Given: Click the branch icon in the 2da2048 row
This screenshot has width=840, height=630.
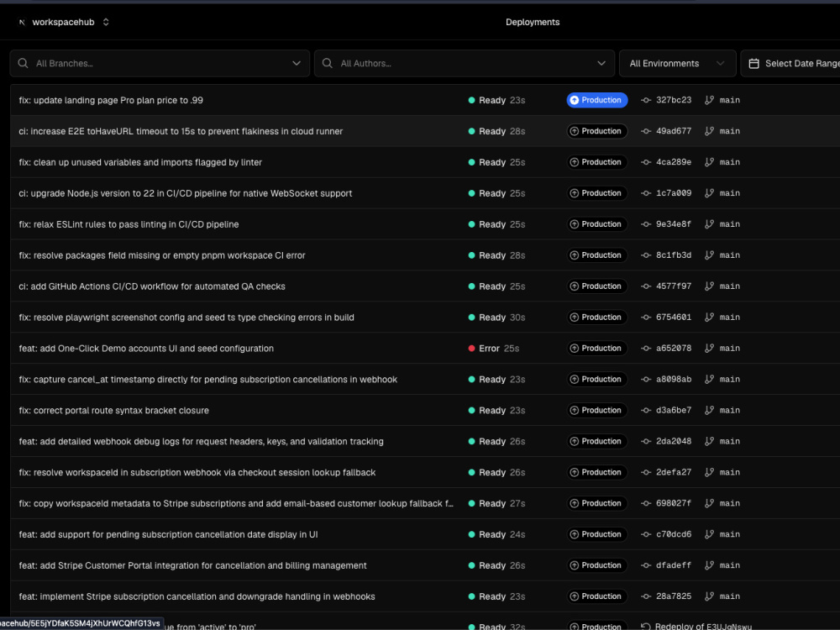Looking at the screenshot, I should click(709, 442).
